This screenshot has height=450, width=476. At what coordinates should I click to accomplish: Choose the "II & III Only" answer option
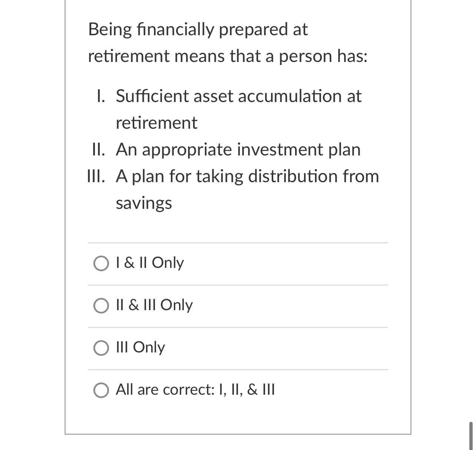[100, 306]
